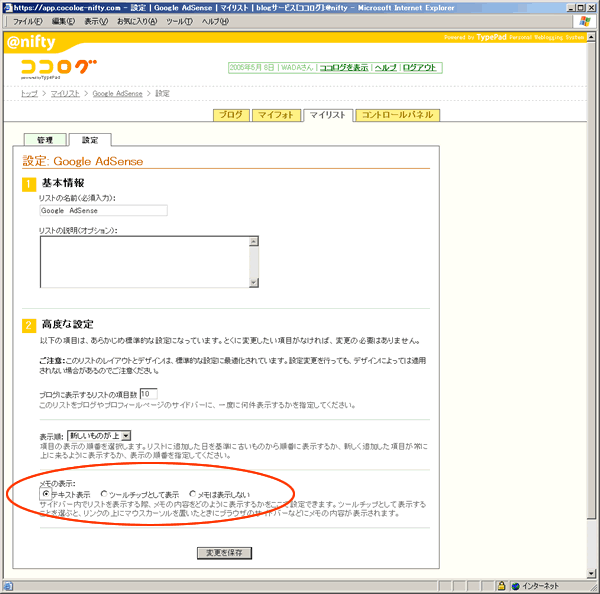
Task: Click the ココログを表示 link
Action: 343,68
